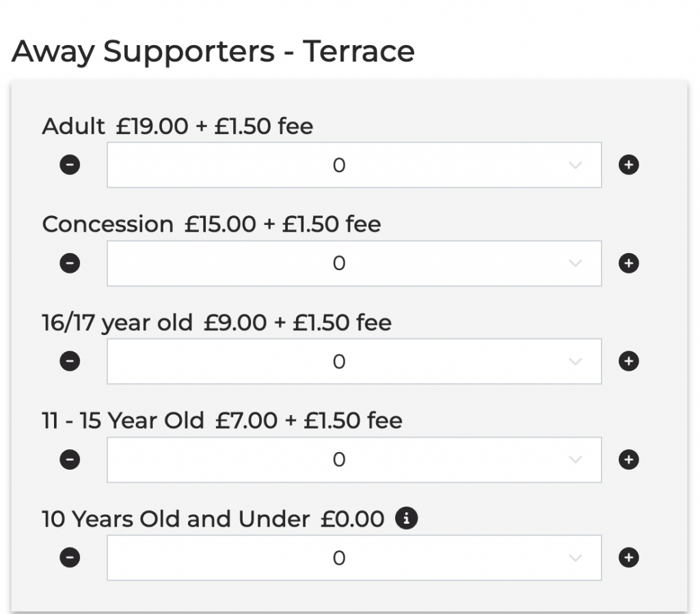Open the Adult quantity dropdown
This screenshot has width=700, height=614.
point(354,165)
